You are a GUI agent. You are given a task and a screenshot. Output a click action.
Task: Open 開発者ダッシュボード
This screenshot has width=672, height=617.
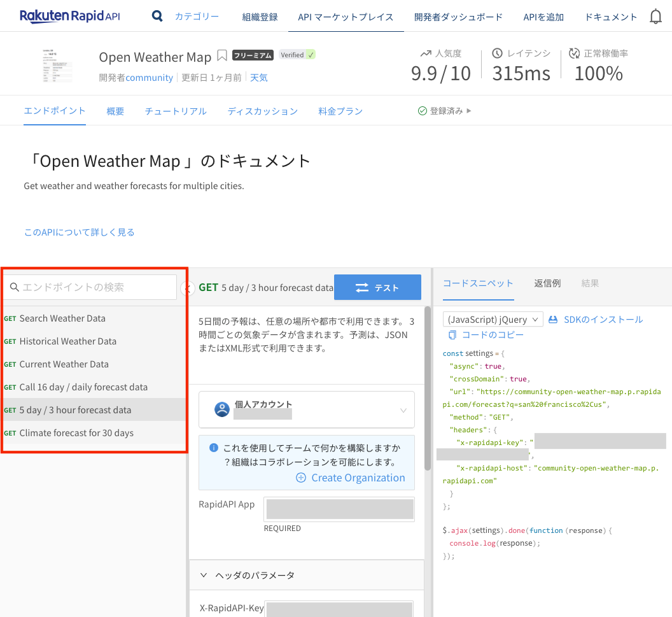tap(458, 17)
